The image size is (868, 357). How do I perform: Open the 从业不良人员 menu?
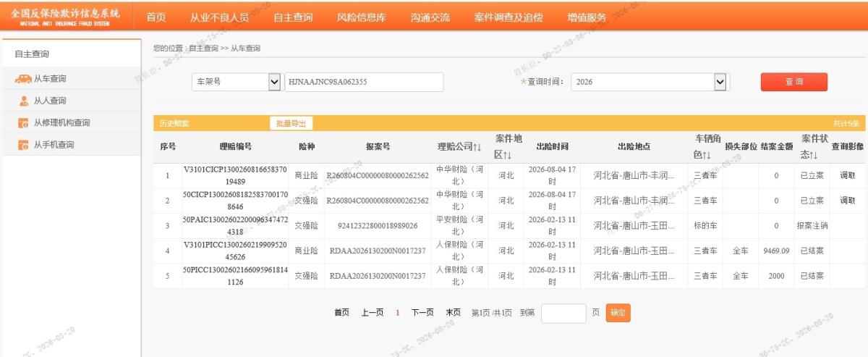click(x=219, y=17)
